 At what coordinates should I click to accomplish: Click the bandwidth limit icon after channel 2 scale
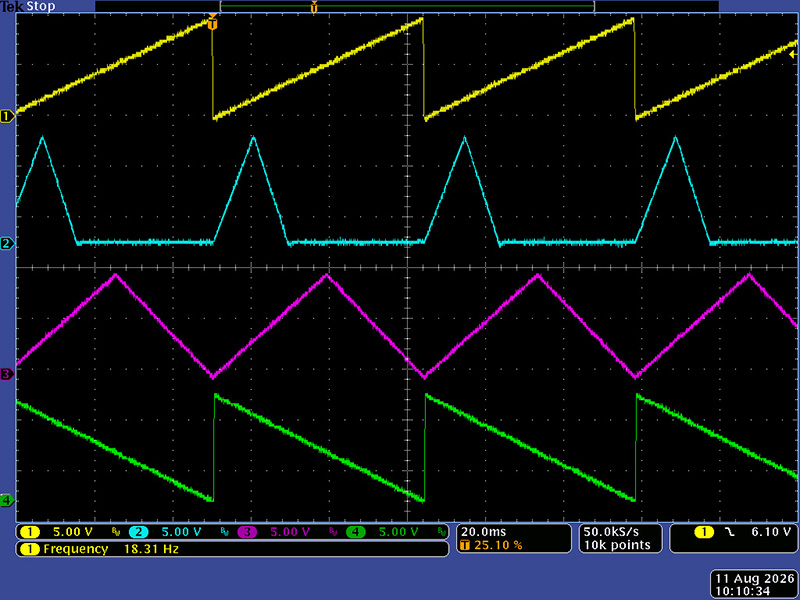coord(224,532)
